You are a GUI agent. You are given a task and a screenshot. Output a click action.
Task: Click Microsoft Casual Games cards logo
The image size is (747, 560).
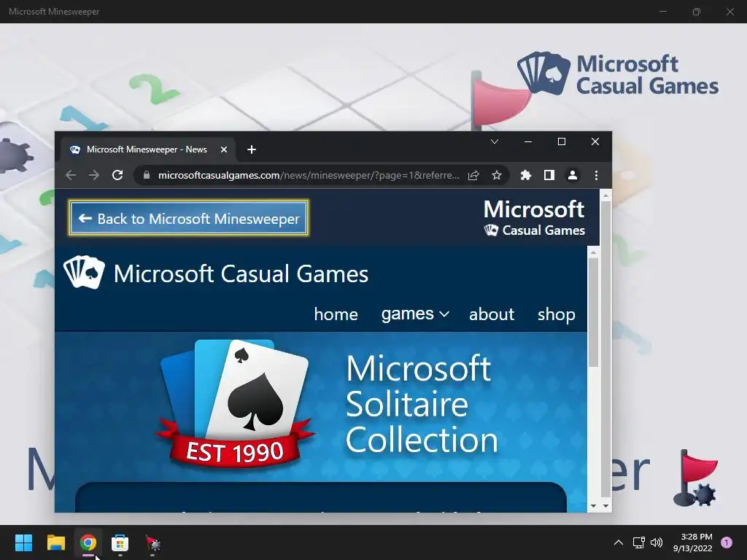pyautogui.click(x=84, y=273)
